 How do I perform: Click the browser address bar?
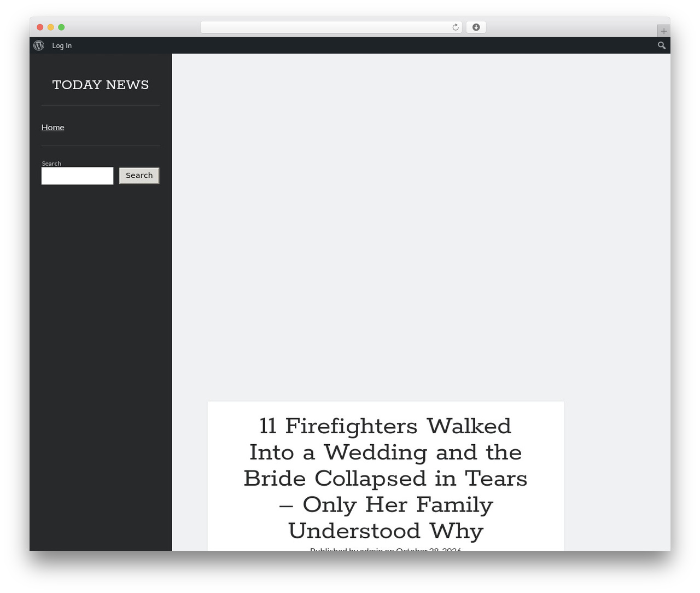(331, 27)
